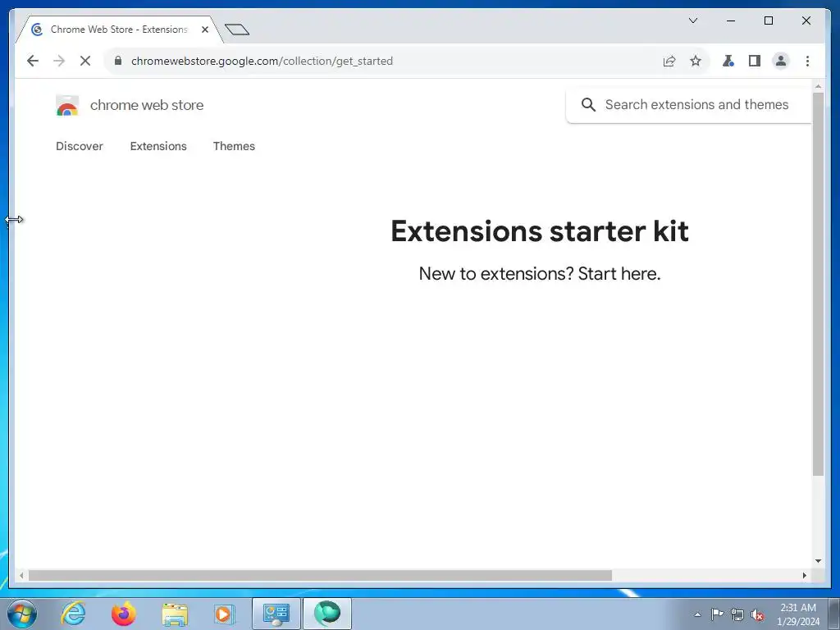Switch to the active browser taskbar button
The height and width of the screenshot is (630, 840).
coord(327,614)
